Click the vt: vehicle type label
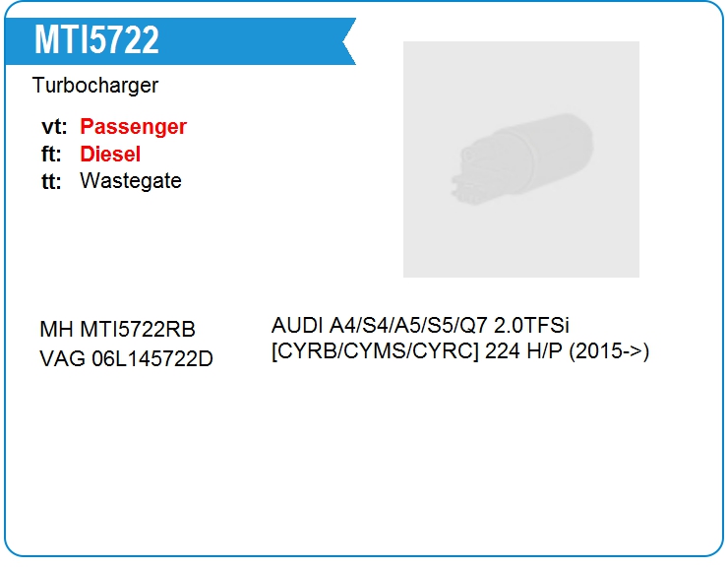 [54, 127]
